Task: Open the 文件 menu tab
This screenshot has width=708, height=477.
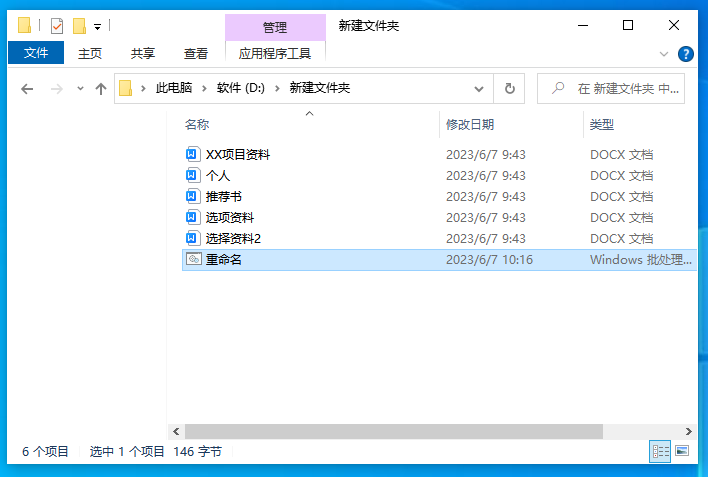Action: [36, 53]
